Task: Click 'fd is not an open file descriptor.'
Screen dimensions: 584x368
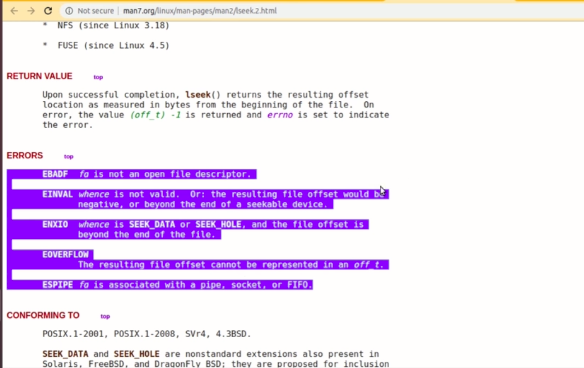Action: pos(165,174)
